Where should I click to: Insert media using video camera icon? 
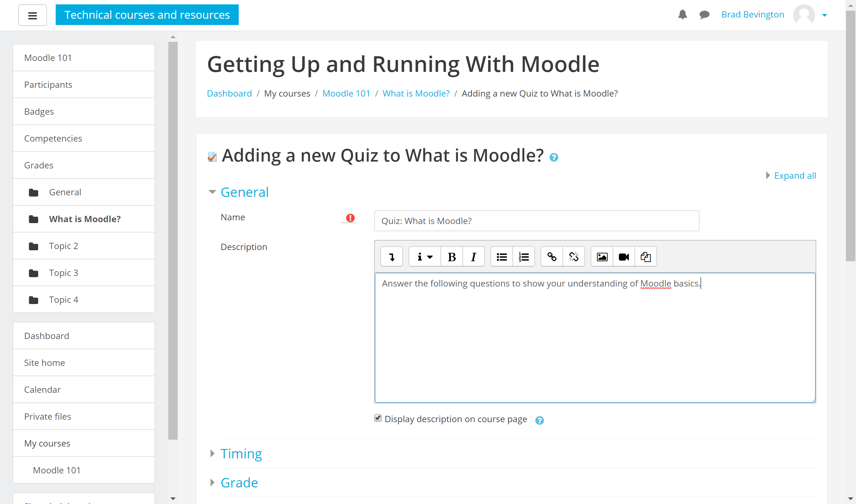624,257
